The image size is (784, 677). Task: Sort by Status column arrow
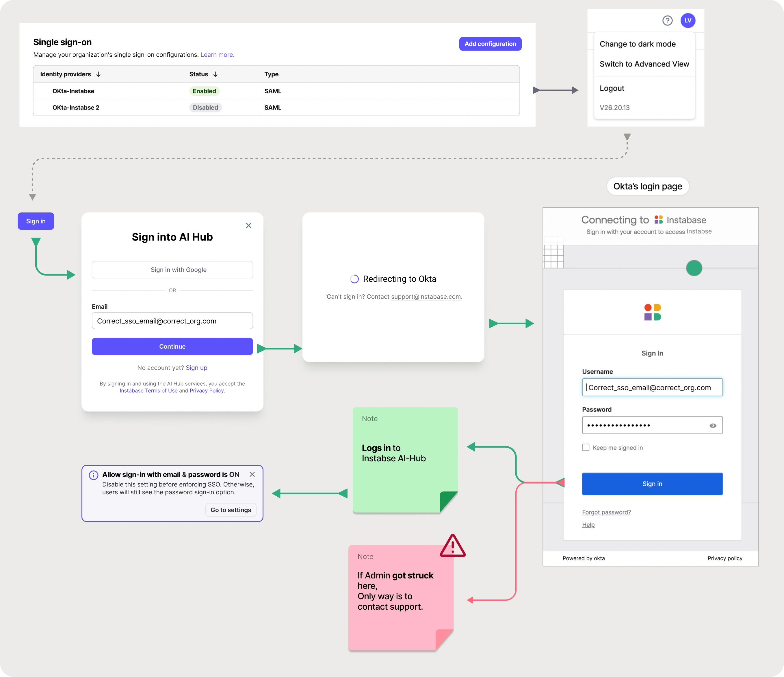[215, 74]
